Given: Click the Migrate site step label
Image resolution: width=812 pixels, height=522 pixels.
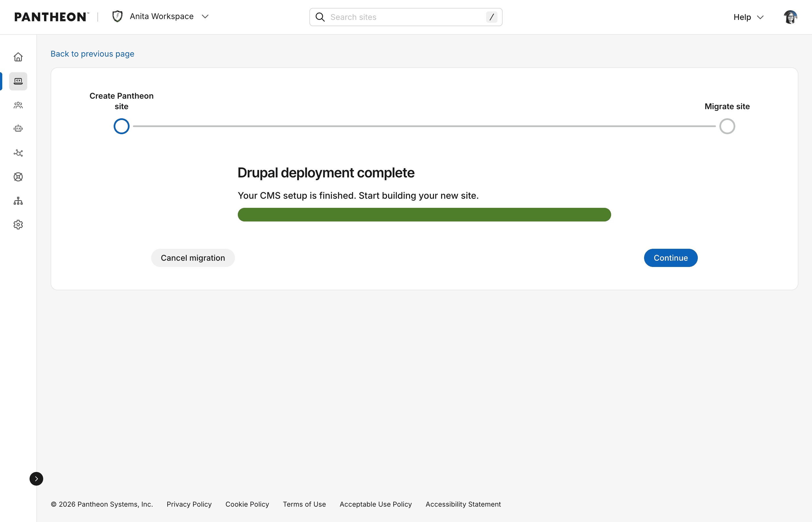Looking at the screenshot, I should (727, 106).
